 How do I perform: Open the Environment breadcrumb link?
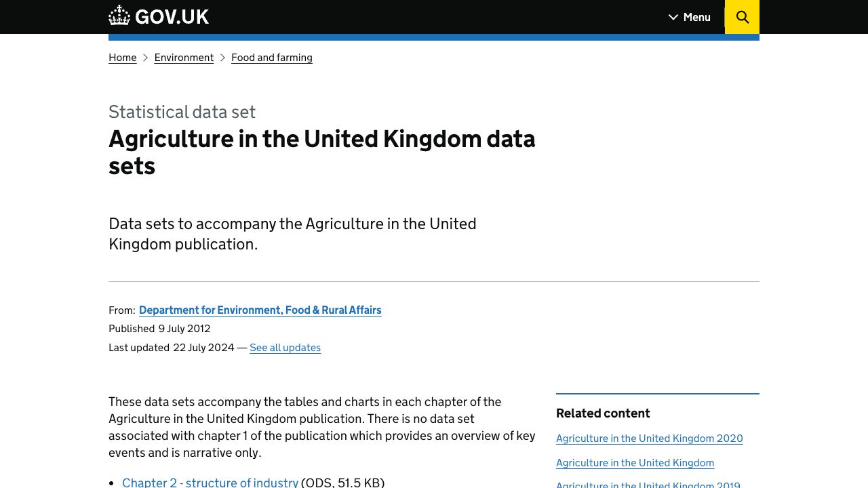coord(184,58)
